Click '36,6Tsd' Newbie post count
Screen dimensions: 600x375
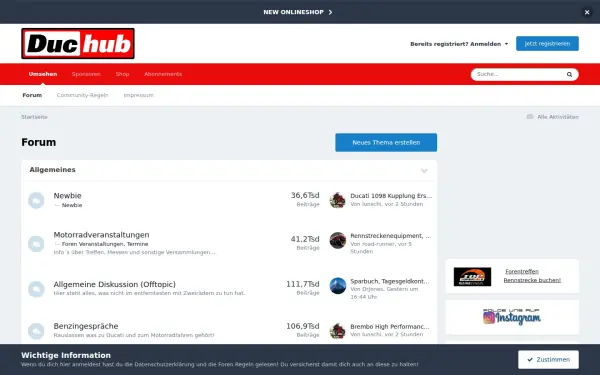(x=305, y=196)
